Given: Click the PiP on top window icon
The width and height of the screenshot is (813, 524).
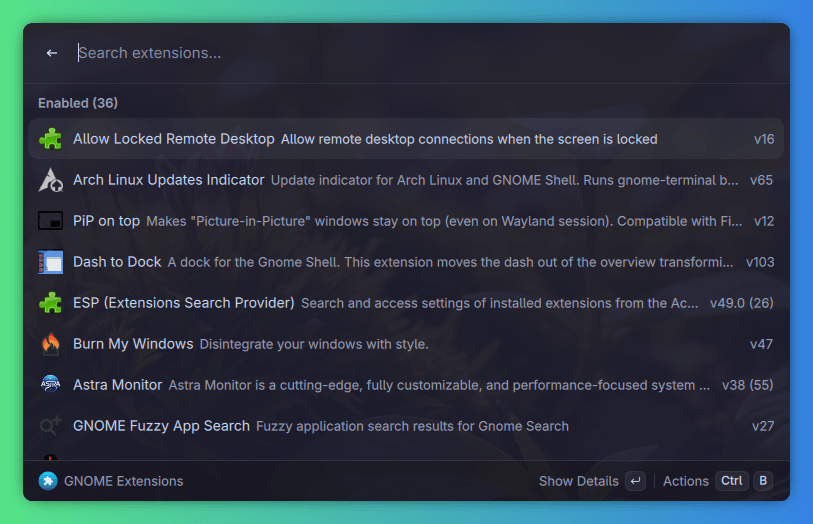Looking at the screenshot, I should [50, 221].
